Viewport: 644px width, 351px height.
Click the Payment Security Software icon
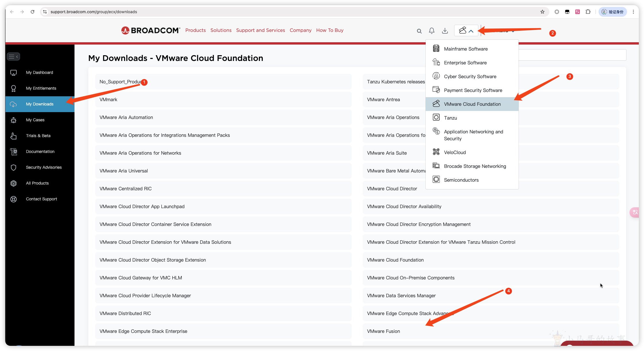[x=436, y=90]
